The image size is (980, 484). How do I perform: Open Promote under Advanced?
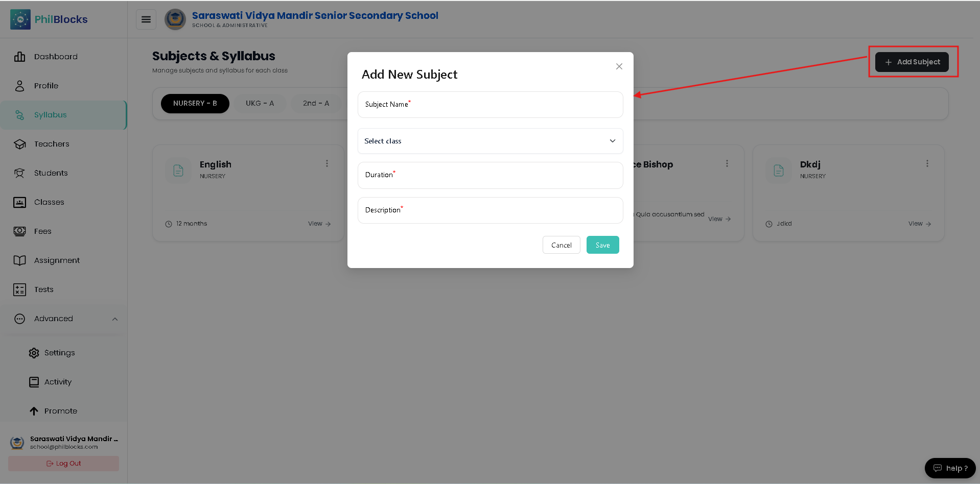64,411
